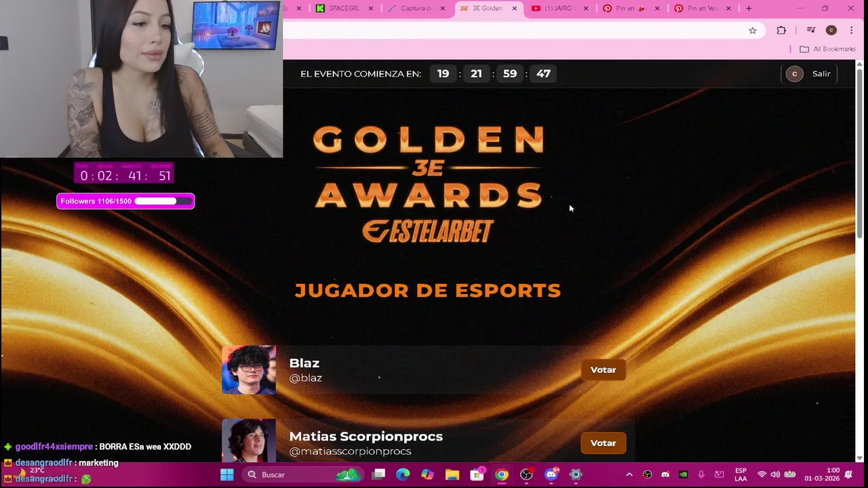Click the page vertical scrollbar thumb
868x488 pixels.
coord(860,152)
